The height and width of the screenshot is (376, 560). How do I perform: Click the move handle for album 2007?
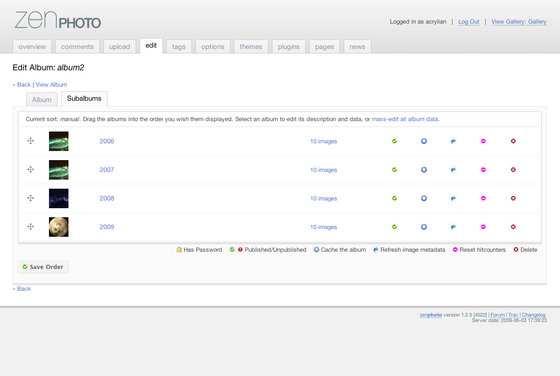coord(31,170)
